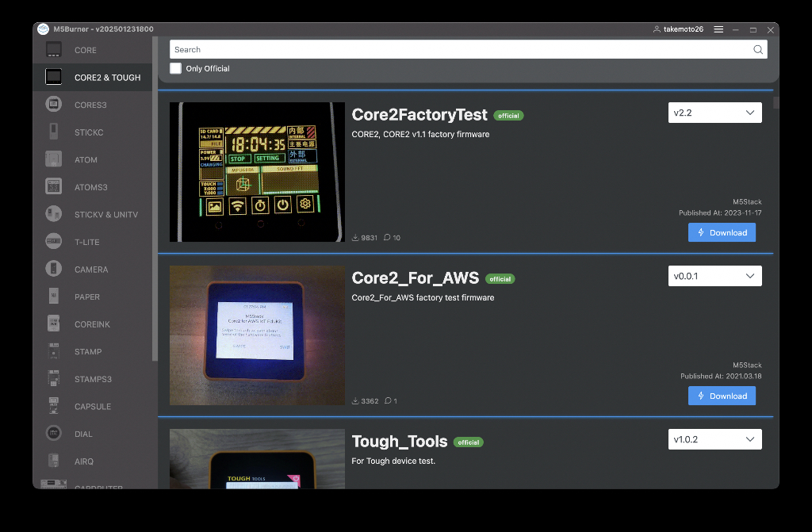Switch to the CORE category tab
812x532 pixels.
point(53,49)
